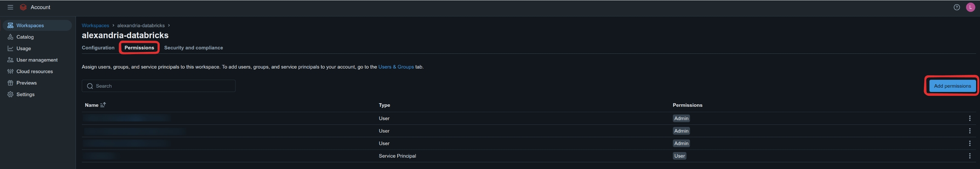Switch to the Configuration tab
980x169 pixels.
pyautogui.click(x=98, y=48)
